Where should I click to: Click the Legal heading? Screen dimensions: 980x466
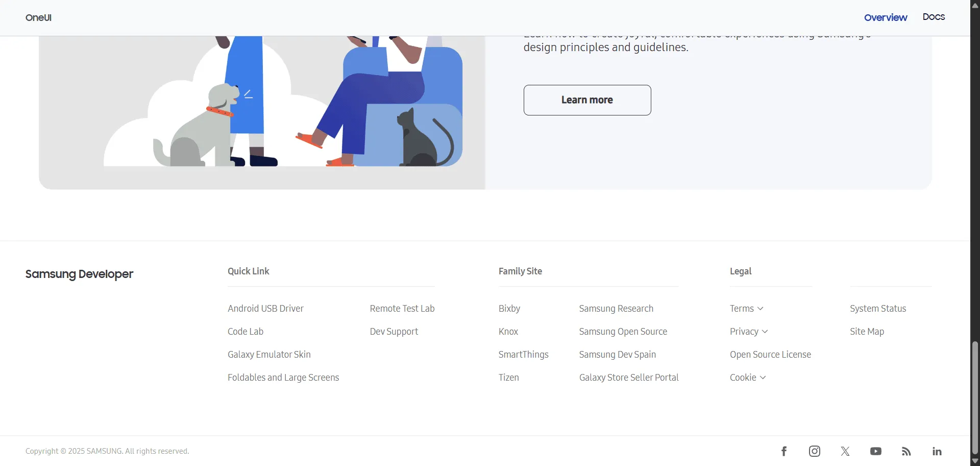coord(741,271)
